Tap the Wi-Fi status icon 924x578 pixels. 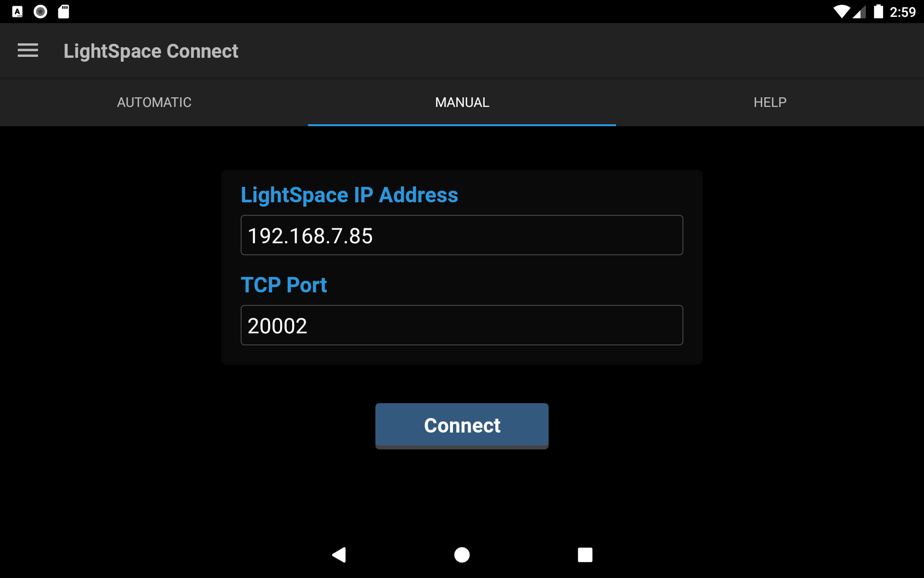(x=842, y=12)
